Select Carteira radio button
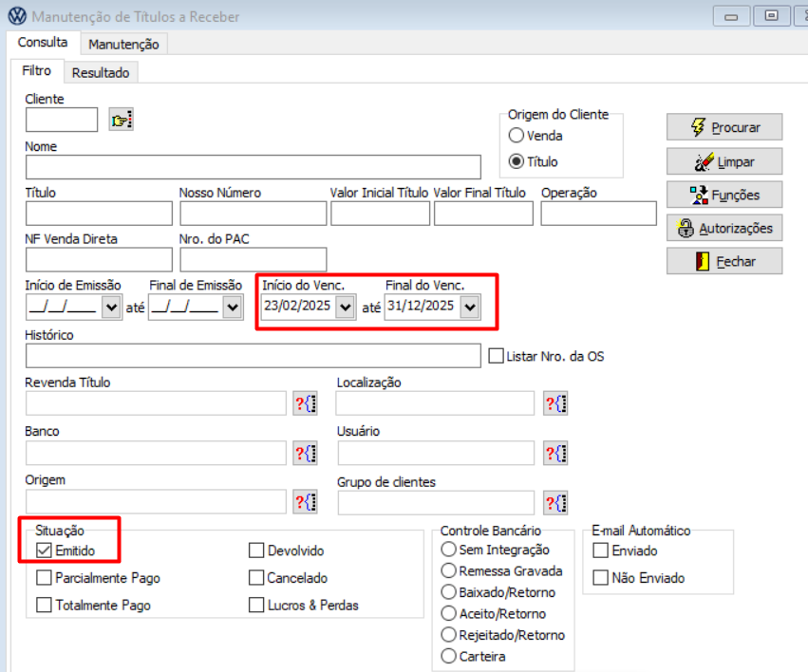The height and width of the screenshot is (672, 808). [x=449, y=656]
